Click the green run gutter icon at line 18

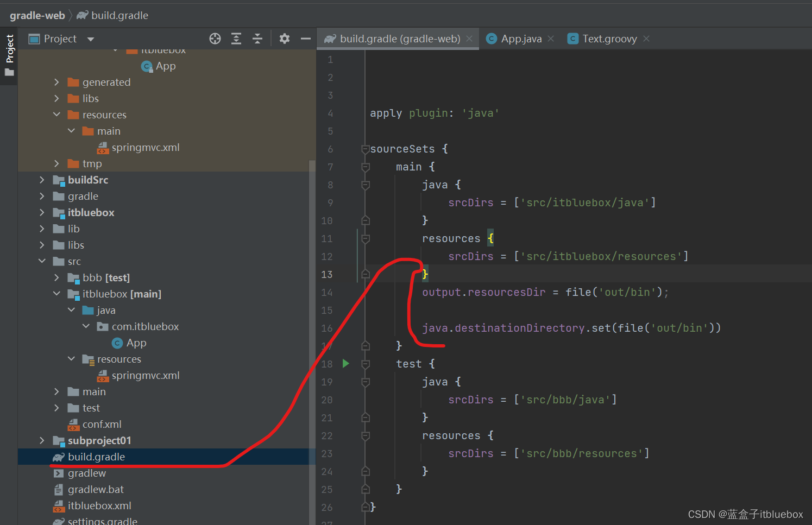tap(346, 363)
